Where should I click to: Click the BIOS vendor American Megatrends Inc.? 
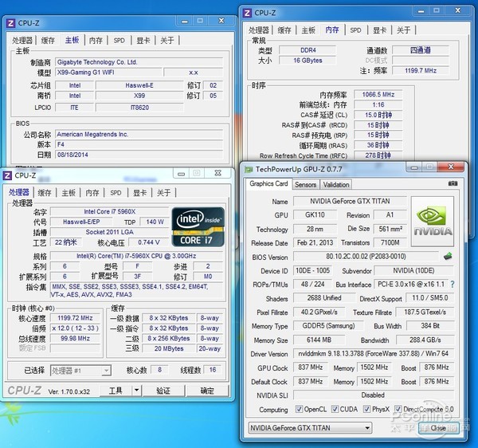(x=139, y=134)
